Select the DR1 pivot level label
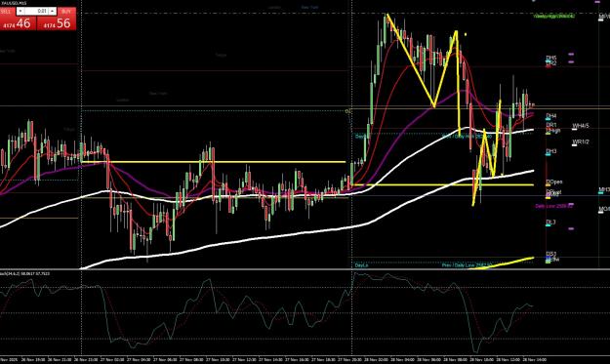 [551, 125]
